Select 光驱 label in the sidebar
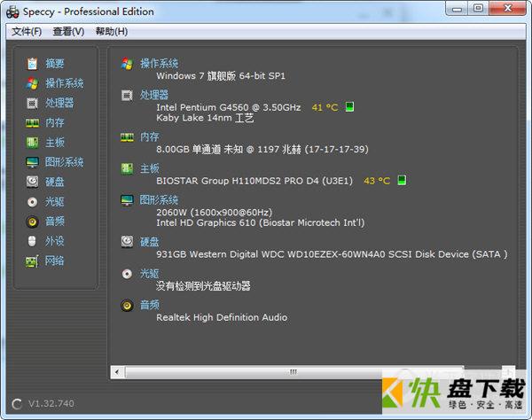The height and width of the screenshot is (420, 532). [55, 202]
